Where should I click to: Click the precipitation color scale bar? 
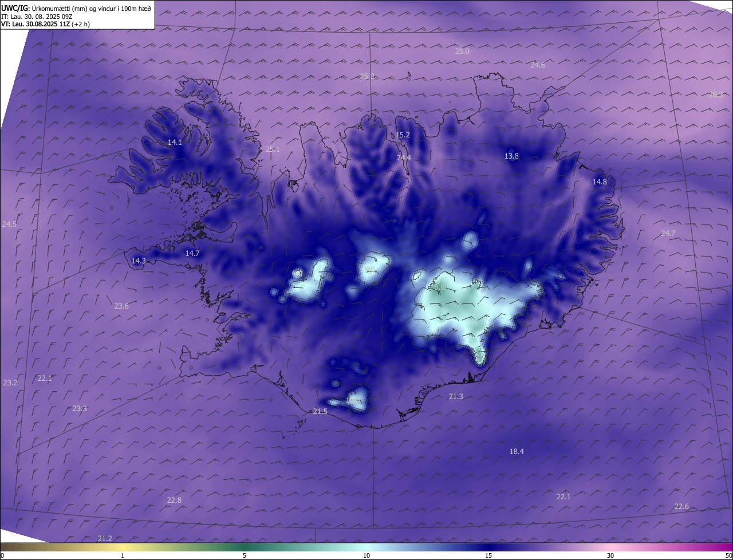coord(366,547)
